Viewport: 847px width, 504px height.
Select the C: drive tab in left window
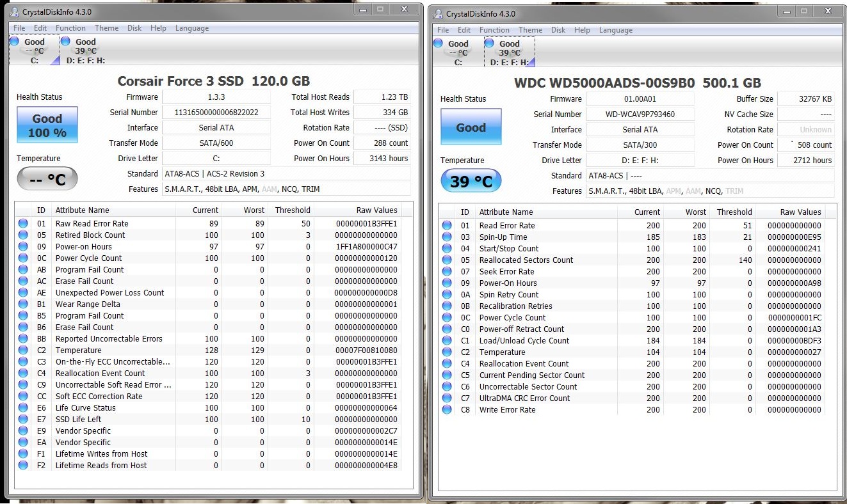point(34,51)
